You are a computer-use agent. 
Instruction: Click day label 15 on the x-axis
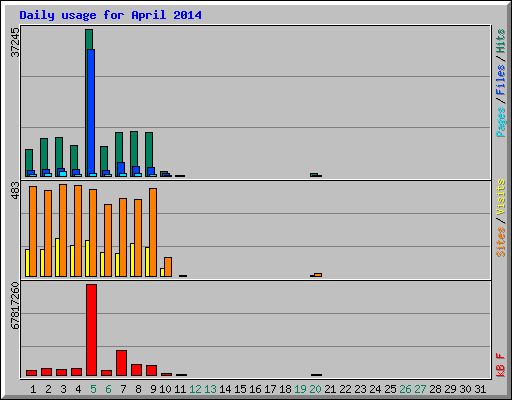pyautogui.click(x=240, y=389)
